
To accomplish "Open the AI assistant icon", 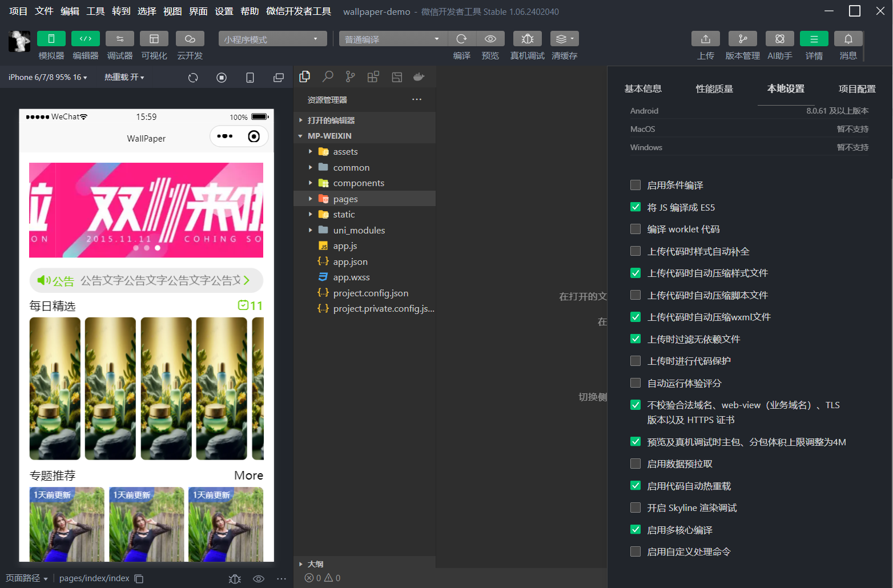I will click(x=780, y=39).
